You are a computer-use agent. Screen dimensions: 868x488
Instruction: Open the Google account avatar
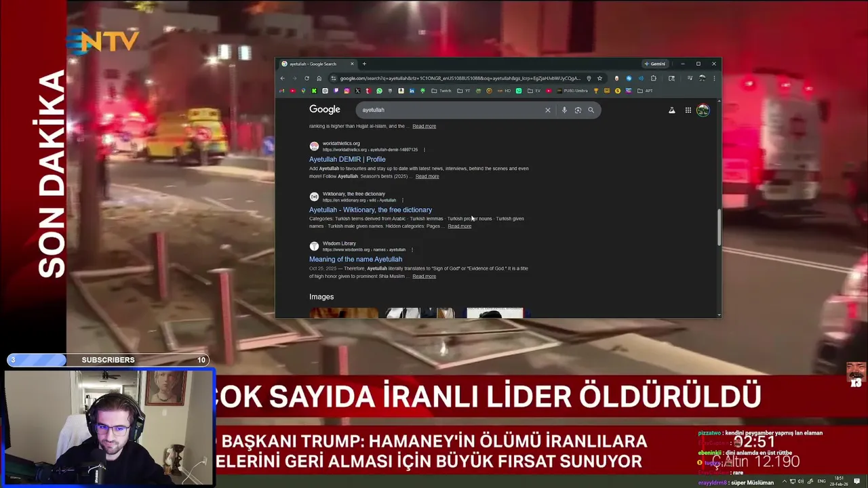coord(703,110)
